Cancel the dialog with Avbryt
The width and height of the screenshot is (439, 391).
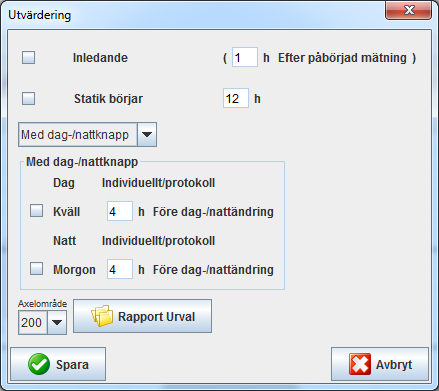[x=380, y=364]
